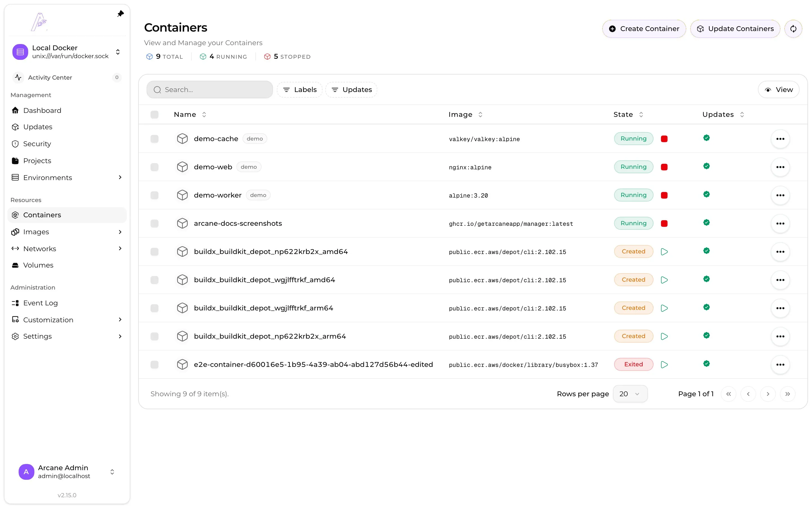Stop the demo-web container
This screenshot has height=508, width=812.
point(664,167)
